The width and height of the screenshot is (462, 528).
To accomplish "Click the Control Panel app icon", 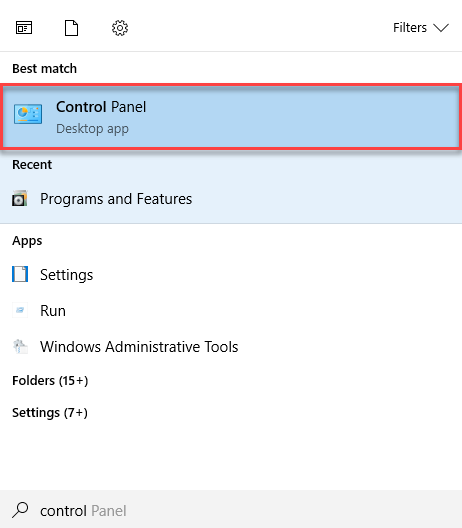I will click(28, 114).
